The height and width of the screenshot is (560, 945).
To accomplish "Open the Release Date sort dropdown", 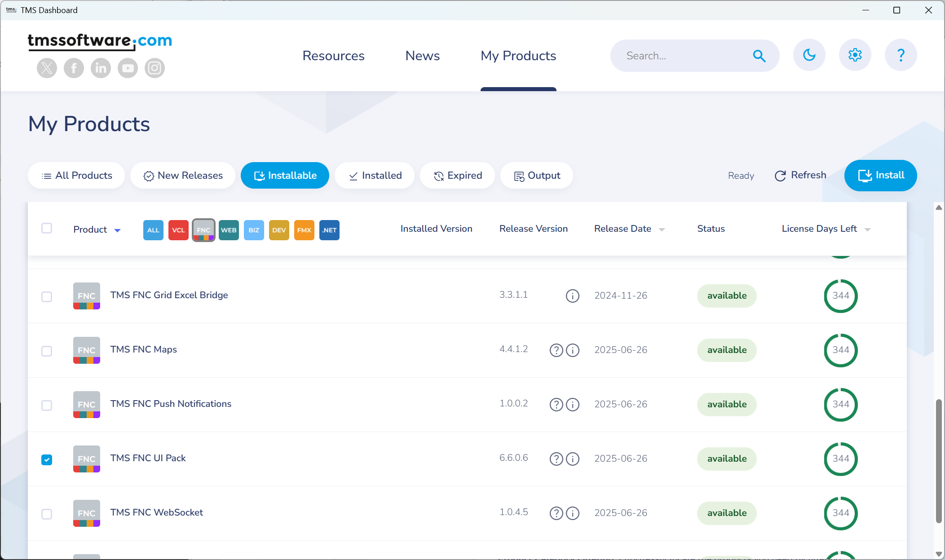I will click(x=662, y=229).
